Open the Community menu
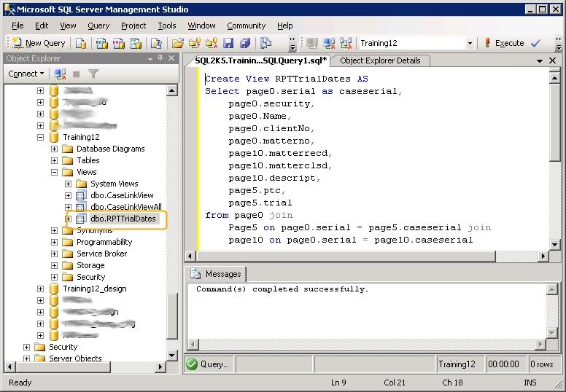 [x=247, y=26]
